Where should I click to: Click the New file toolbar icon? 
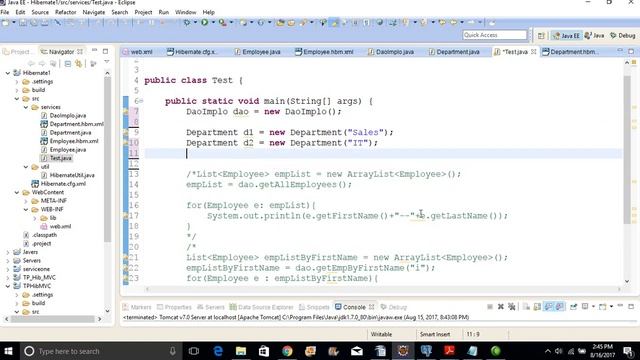click(x=5, y=22)
